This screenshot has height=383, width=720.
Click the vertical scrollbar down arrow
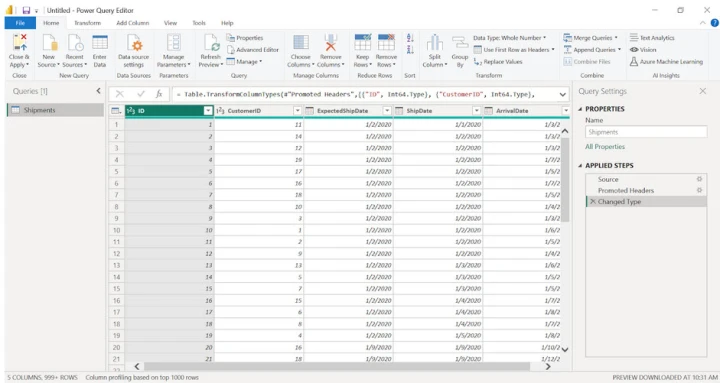(x=565, y=349)
